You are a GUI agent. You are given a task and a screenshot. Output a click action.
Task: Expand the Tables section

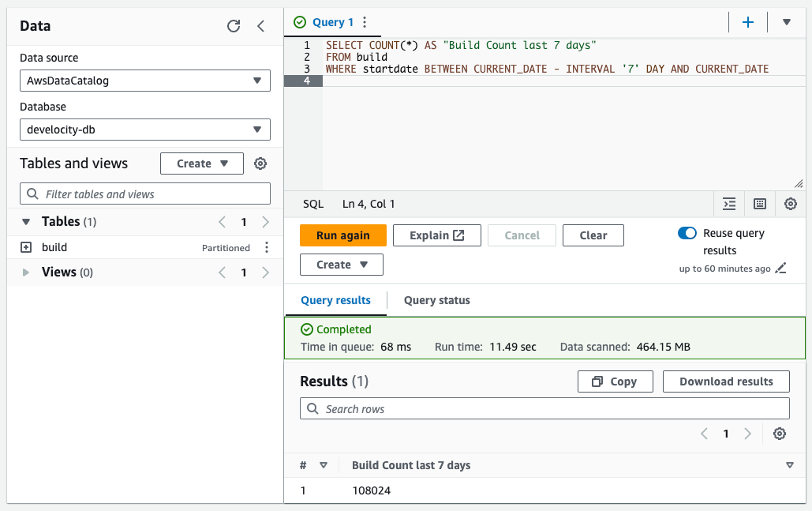(25, 221)
